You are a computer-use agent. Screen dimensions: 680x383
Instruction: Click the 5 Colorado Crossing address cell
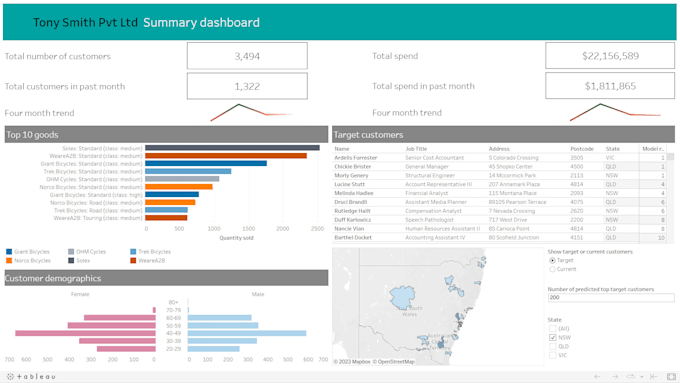tap(513, 158)
